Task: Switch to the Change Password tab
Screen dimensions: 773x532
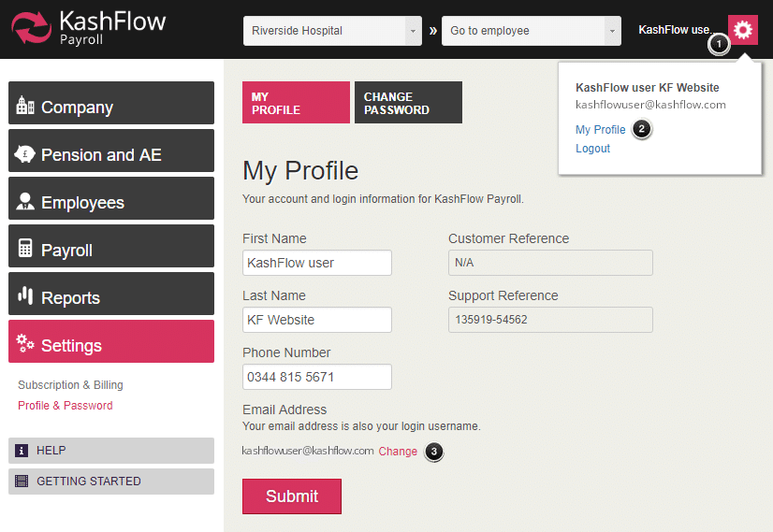Action: pos(408,103)
